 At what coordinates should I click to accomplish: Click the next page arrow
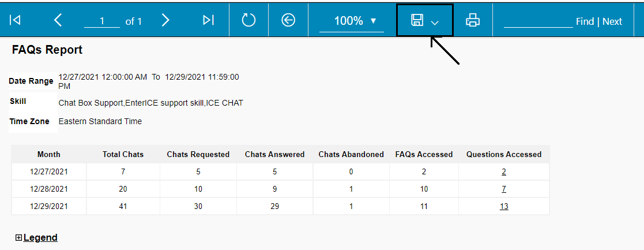tap(165, 20)
